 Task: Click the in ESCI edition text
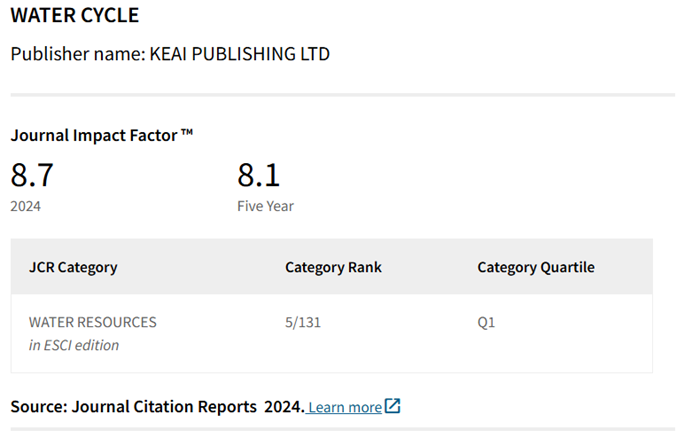tap(74, 345)
